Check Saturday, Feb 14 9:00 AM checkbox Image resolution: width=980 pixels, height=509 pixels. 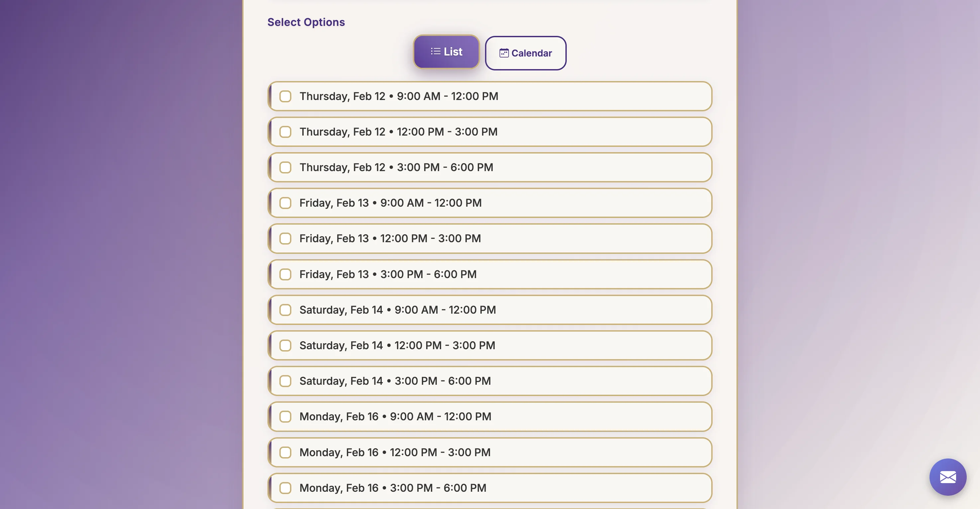tap(285, 310)
